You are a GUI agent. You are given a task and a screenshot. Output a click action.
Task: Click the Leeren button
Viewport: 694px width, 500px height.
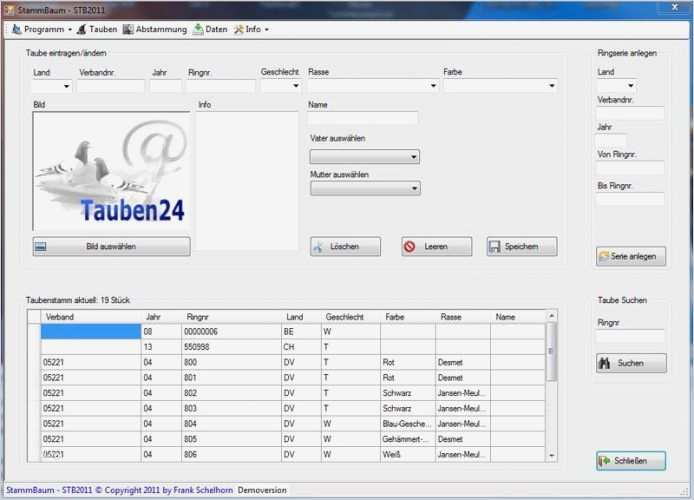[436, 246]
